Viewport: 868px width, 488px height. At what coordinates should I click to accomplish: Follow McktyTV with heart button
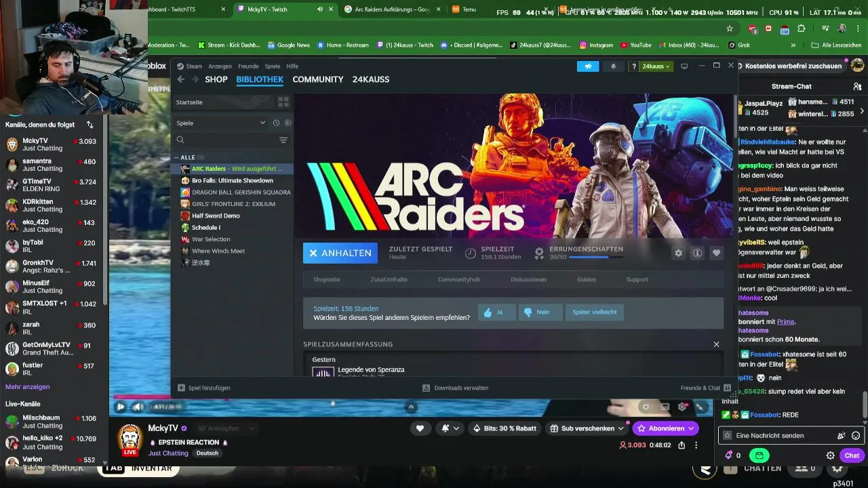(x=420, y=428)
